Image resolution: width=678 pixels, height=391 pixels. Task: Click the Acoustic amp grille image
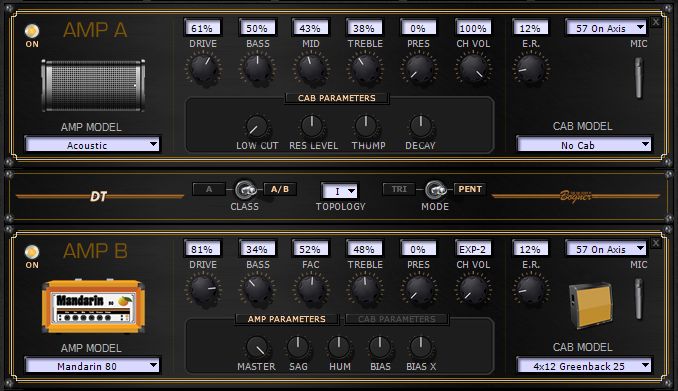coord(93,86)
